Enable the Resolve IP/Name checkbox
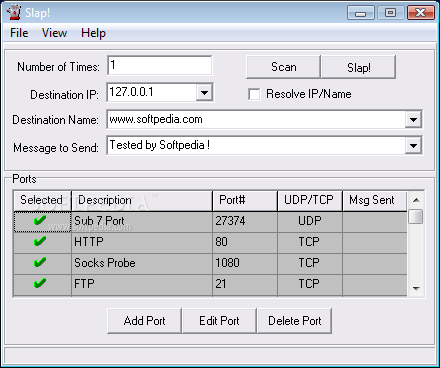Screen dimensions: 440x368 pyautogui.click(x=254, y=94)
